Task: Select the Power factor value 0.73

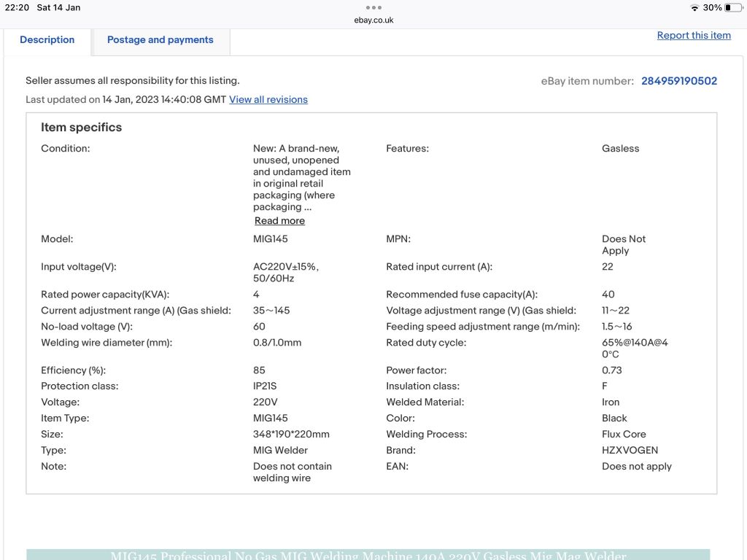Action: pyautogui.click(x=612, y=370)
